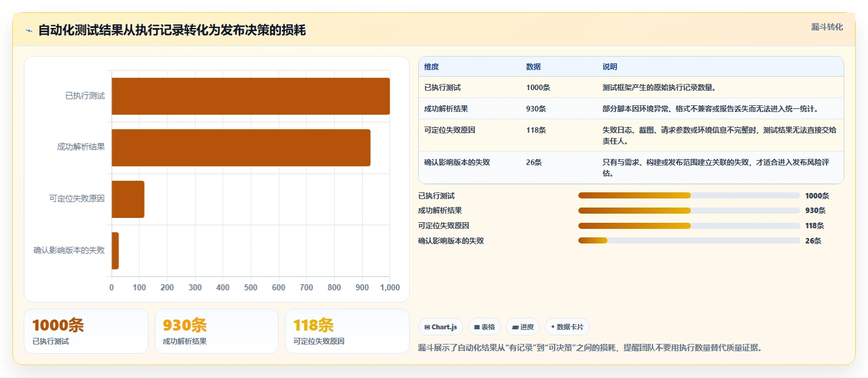The width and height of the screenshot is (868, 378).
Task: Click the 已执行测试 bar in the chart
Action: 251,96
